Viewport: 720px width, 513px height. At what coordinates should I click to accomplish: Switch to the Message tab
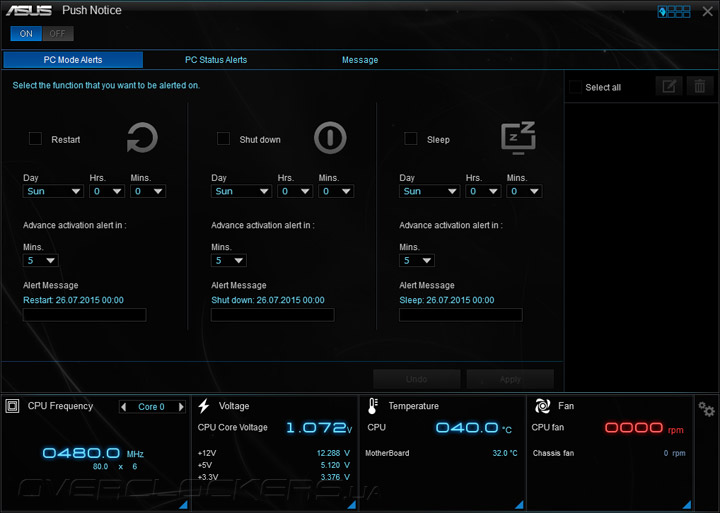[360, 60]
